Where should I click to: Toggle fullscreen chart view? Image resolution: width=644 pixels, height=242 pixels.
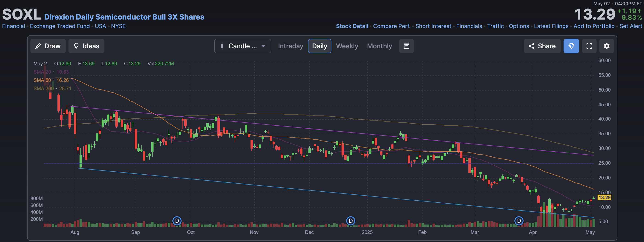pyautogui.click(x=589, y=46)
